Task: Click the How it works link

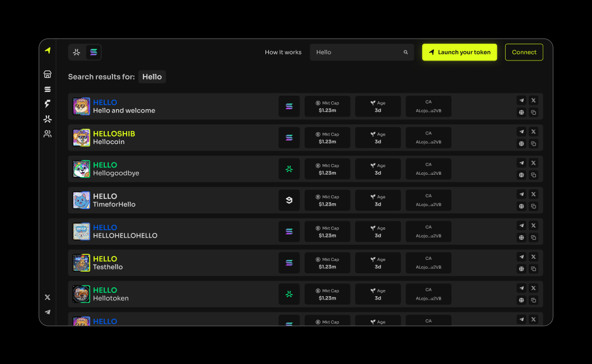Action: tap(283, 53)
